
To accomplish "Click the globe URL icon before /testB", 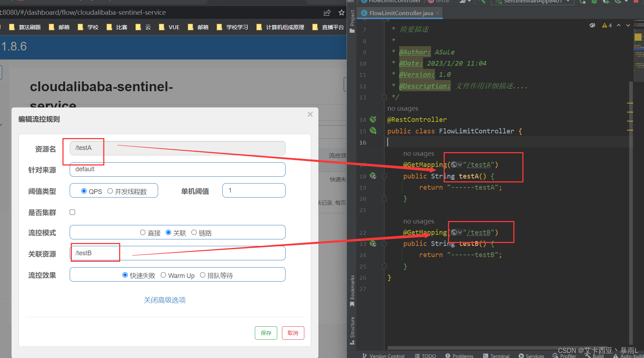I will pyautogui.click(x=454, y=233).
